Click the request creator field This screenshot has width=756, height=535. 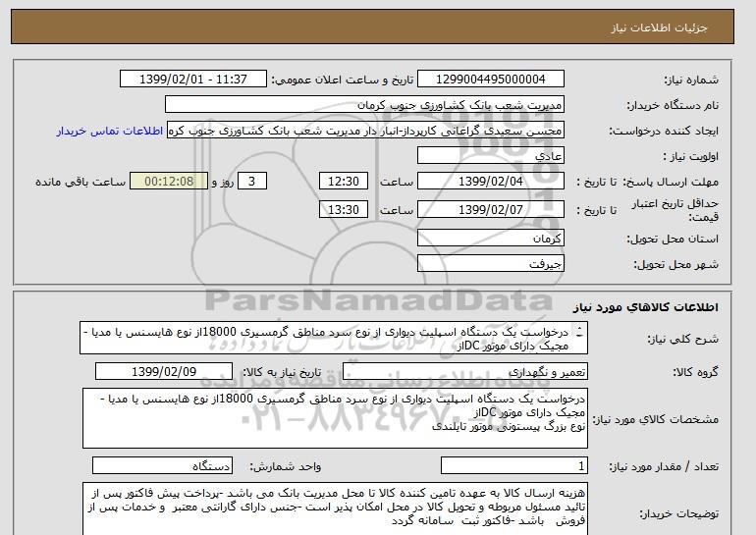click(x=365, y=131)
